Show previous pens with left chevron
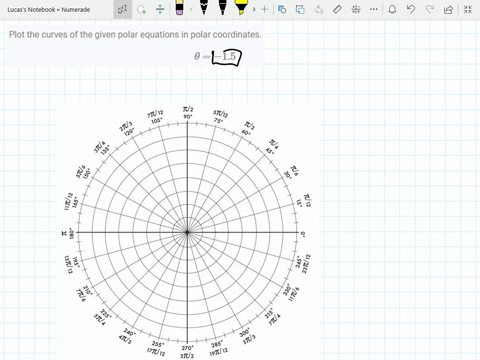 (191, 9)
